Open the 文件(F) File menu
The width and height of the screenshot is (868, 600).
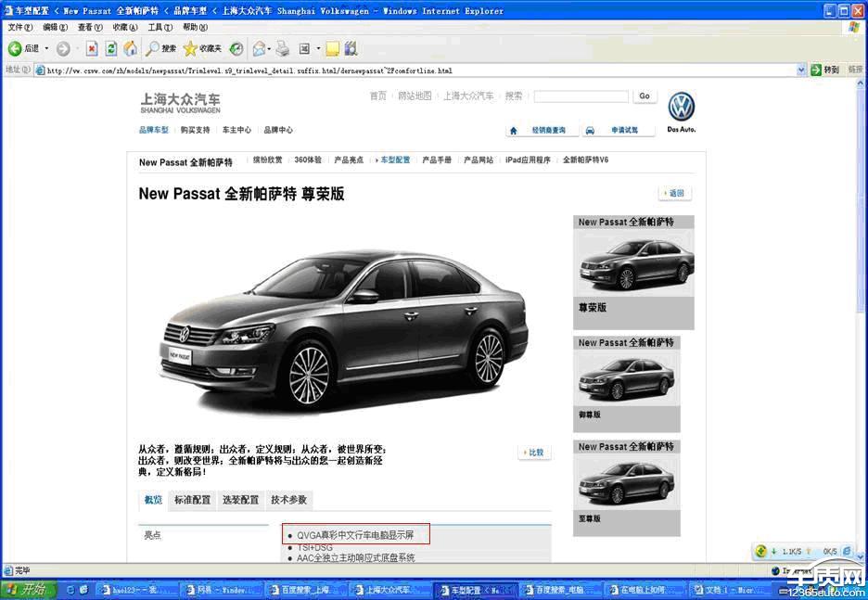[19, 27]
